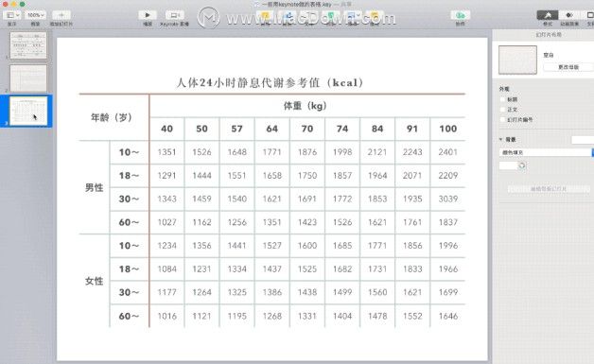Open Keynote Live

click(175, 15)
